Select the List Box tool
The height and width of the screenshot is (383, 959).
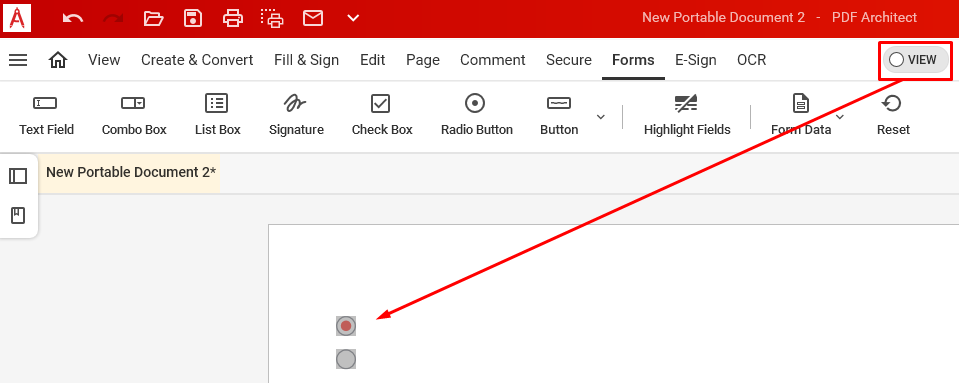tap(217, 115)
